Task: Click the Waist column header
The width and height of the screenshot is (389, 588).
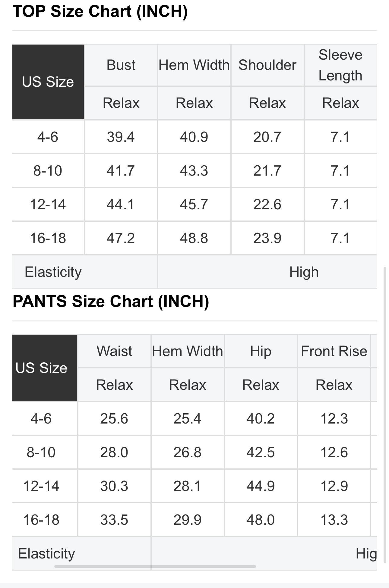Action: click(114, 351)
